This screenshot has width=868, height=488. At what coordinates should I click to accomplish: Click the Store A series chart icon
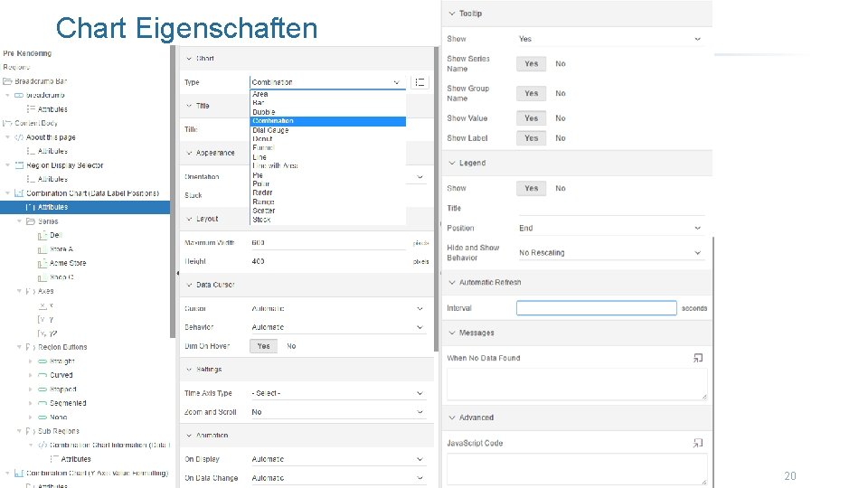tap(42, 249)
